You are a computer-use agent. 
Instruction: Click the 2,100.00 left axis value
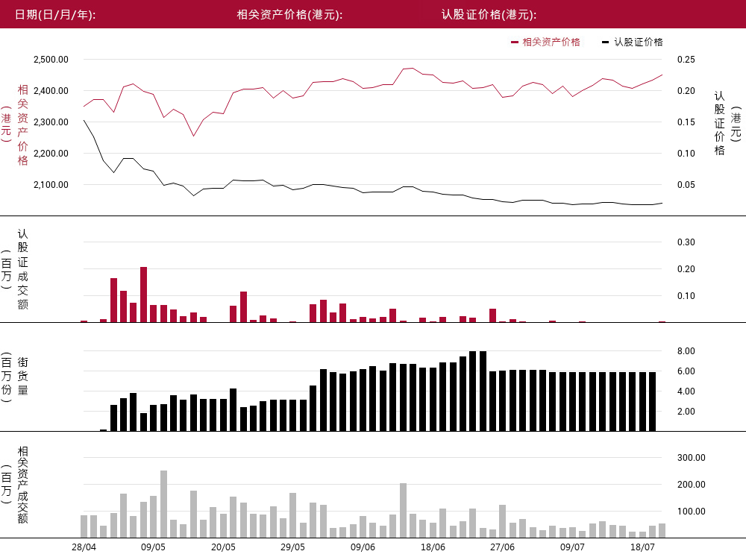(51, 185)
